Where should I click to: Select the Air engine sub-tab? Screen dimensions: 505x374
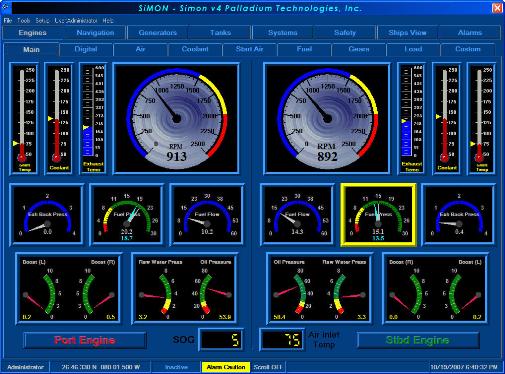140,49
